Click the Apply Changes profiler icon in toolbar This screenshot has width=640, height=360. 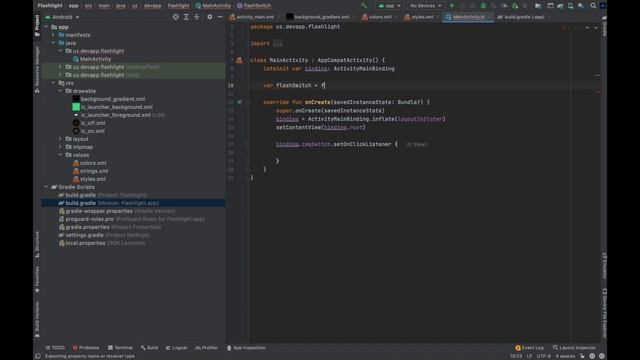pos(504,6)
